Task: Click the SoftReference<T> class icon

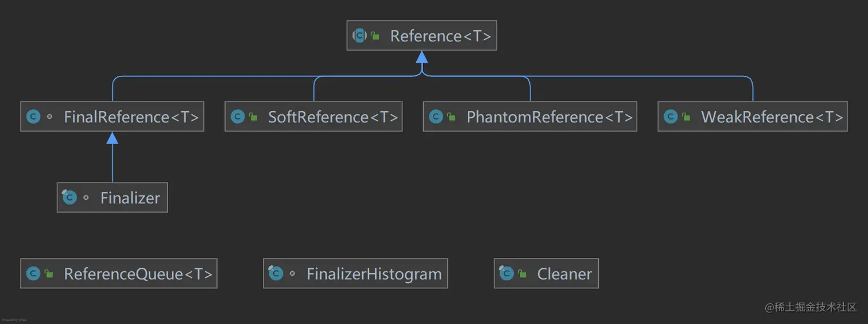Action: (238, 117)
